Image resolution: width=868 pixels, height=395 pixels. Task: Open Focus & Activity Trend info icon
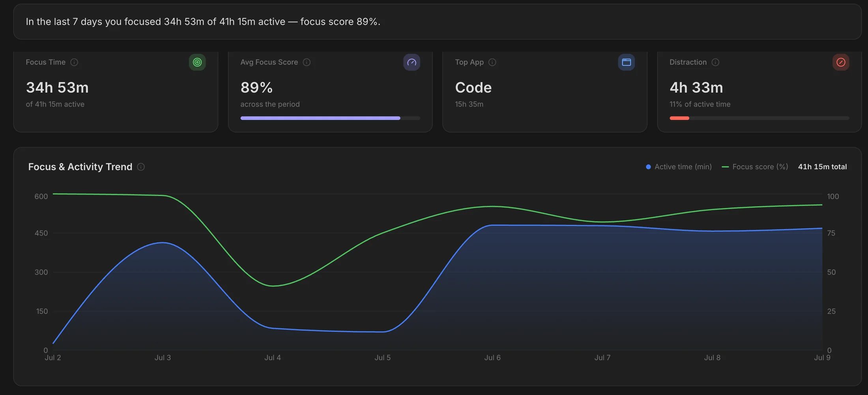coord(141,167)
